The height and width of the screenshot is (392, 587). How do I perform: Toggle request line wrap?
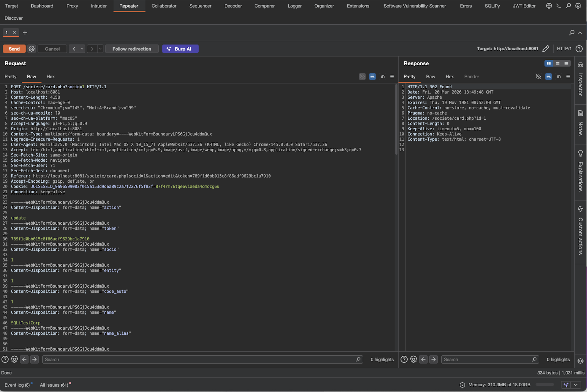[372, 77]
